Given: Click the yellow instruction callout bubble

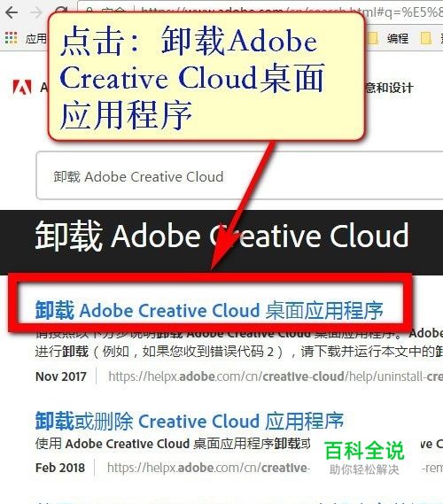Looking at the screenshot, I should click(x=206, y=76).
